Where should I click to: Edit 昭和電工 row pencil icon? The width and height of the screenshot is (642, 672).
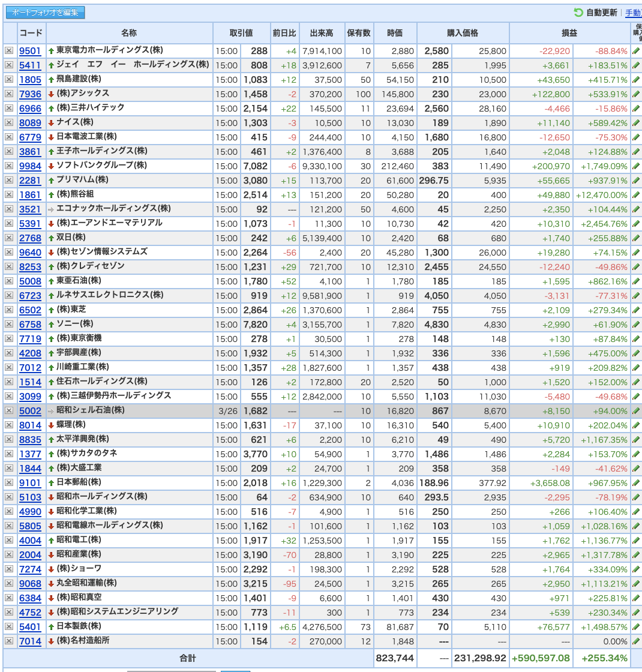tap(636, 541)
